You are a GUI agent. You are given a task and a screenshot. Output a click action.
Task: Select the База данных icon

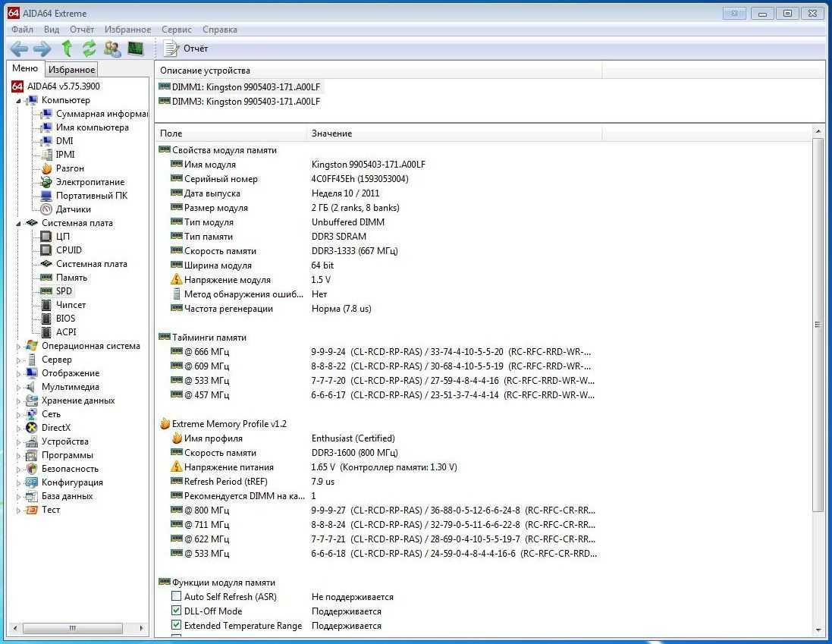coord(32,497)
